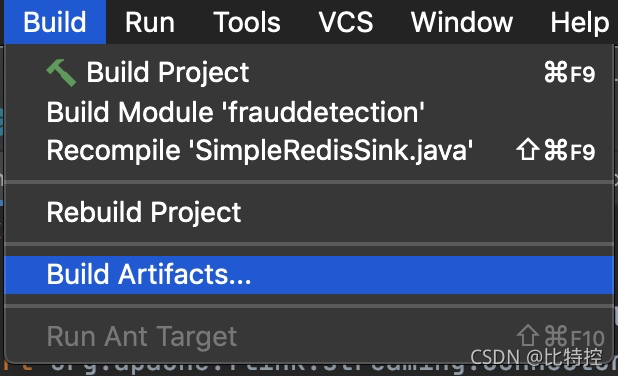Open the Help menu
The width and height of the screenshot is (618, 376).
580,22
